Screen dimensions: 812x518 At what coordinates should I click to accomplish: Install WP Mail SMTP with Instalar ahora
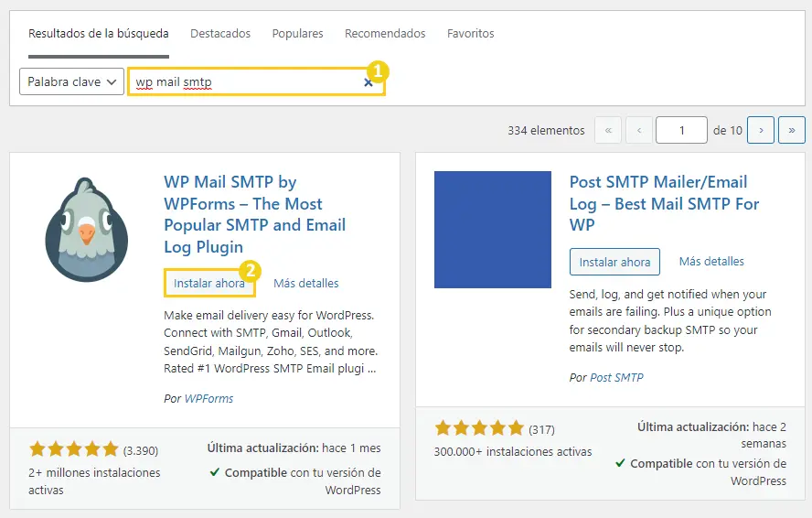[209, 283]
